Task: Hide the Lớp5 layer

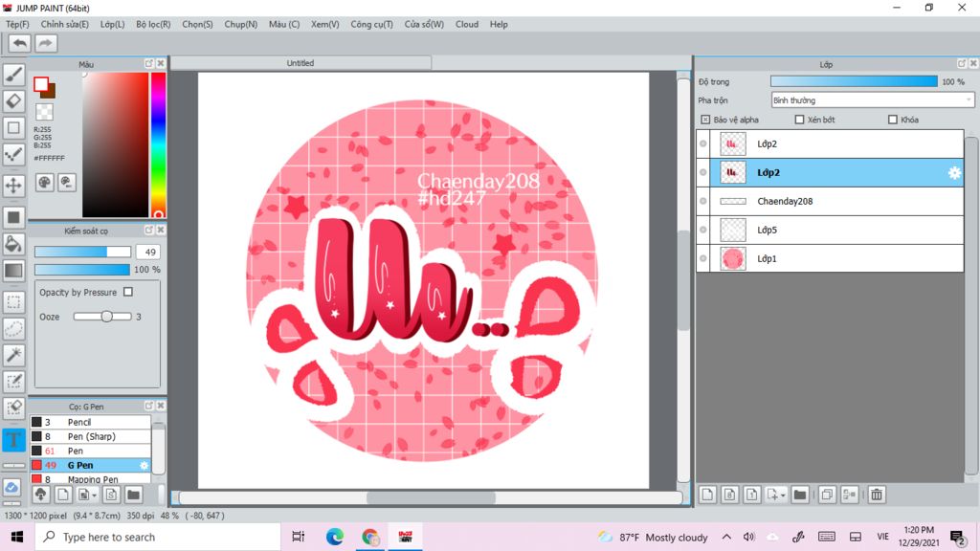Action: [703, 230]
